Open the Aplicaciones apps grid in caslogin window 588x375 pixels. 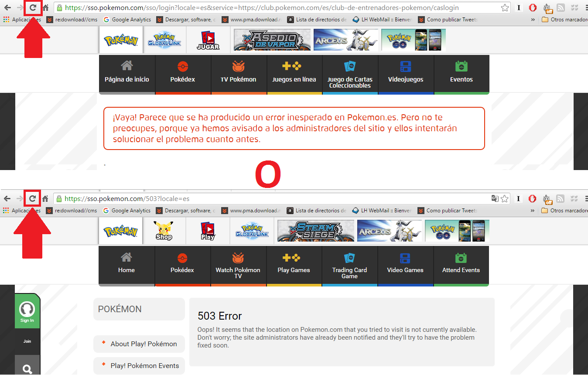pyautogui.click(x=22, y=20)
